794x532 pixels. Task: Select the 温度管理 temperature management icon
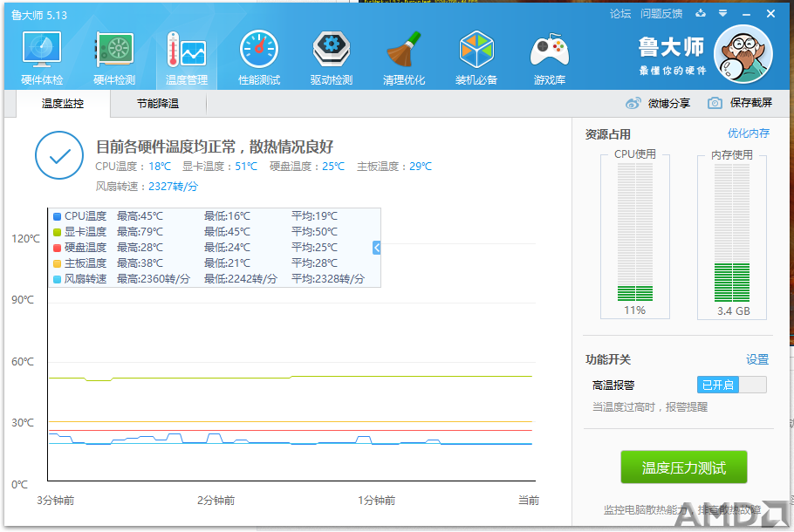click(x=187, y=58)
